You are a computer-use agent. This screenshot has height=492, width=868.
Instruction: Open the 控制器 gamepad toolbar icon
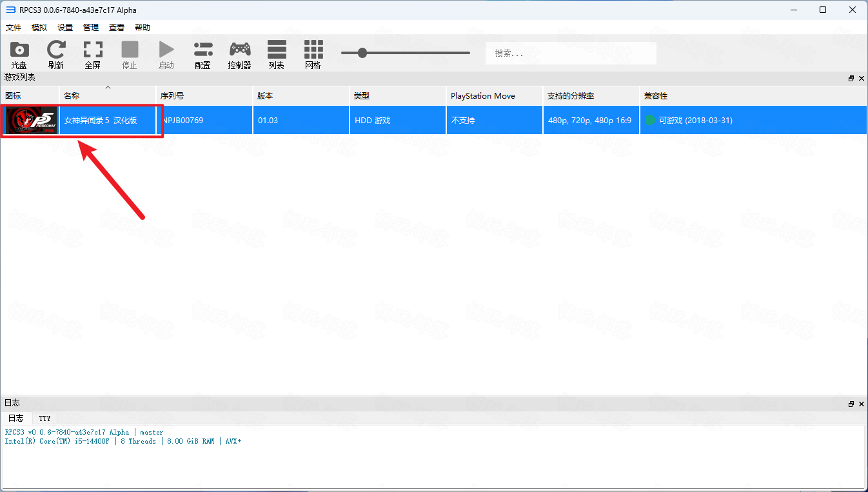[240, 50]
